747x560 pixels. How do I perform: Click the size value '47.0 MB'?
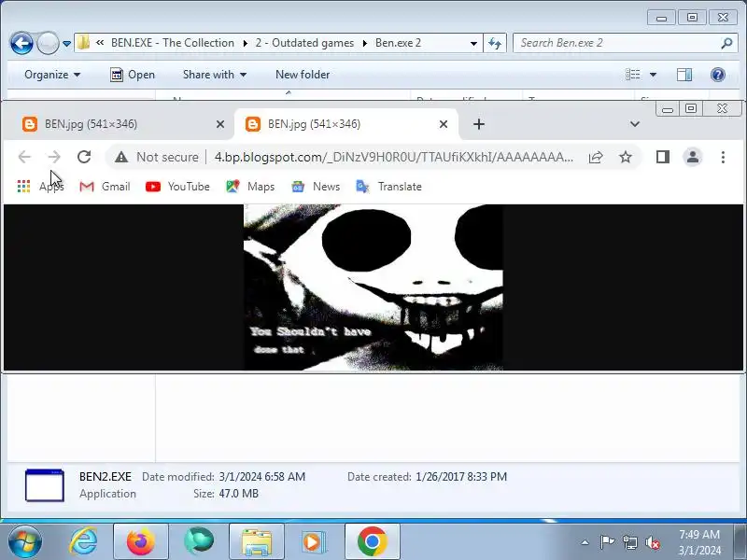pos(239,494)
